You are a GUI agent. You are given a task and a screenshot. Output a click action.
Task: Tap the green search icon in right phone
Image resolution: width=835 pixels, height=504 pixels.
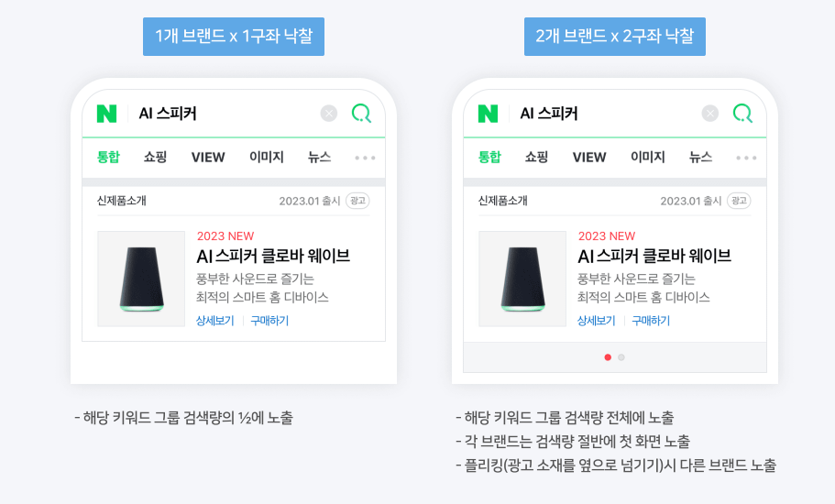point(742,114)
